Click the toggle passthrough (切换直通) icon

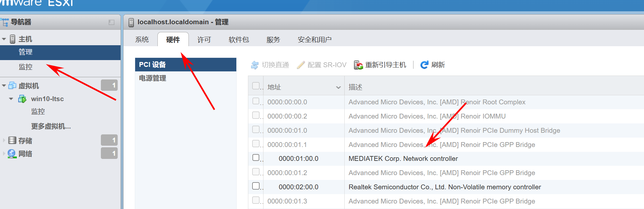coord(255,65)
